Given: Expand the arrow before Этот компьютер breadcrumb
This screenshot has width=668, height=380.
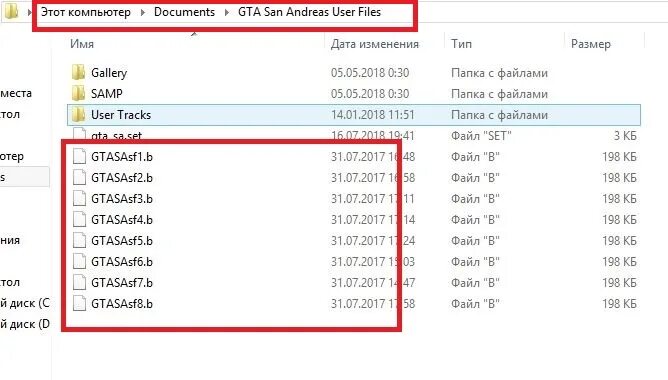Looking at the screenshot, I should coord(29,12).
